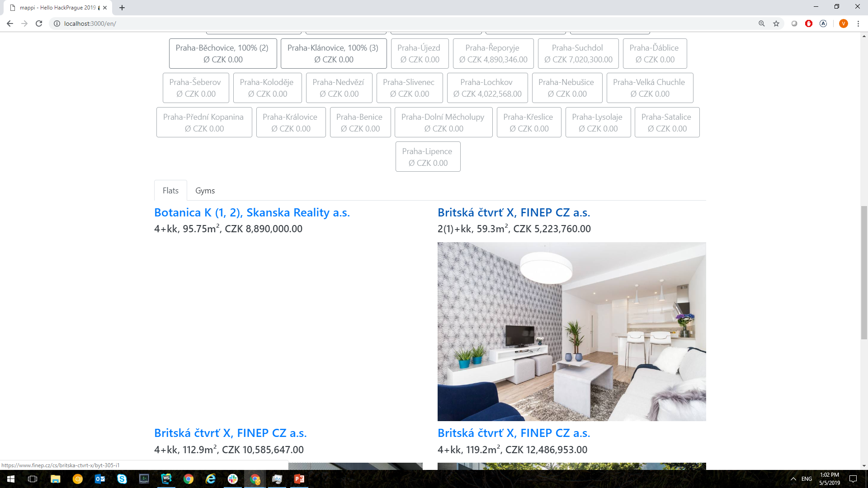Viewport: 868px width, 488px height.
Task: Switch to the Gyms tab
Action: tap(205, 191)
